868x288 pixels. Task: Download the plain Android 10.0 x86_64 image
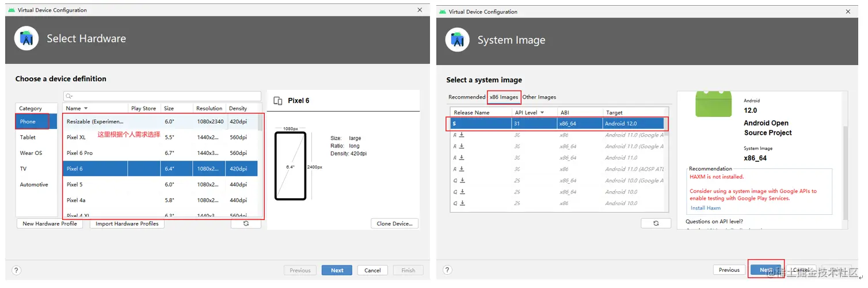tap(462, 192)
